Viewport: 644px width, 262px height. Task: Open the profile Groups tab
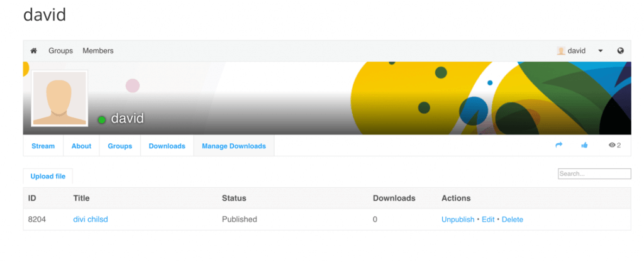(x=120, y=146)
